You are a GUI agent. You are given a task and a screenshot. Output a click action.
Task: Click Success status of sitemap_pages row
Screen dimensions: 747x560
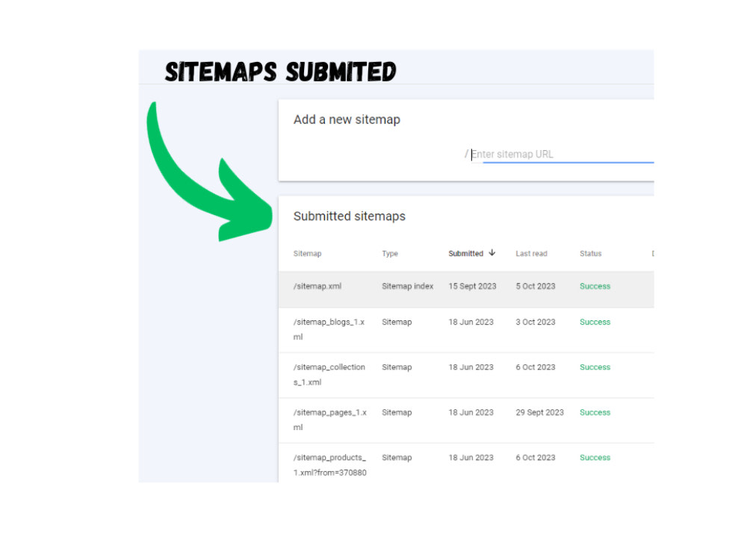[x=595, y=412]
